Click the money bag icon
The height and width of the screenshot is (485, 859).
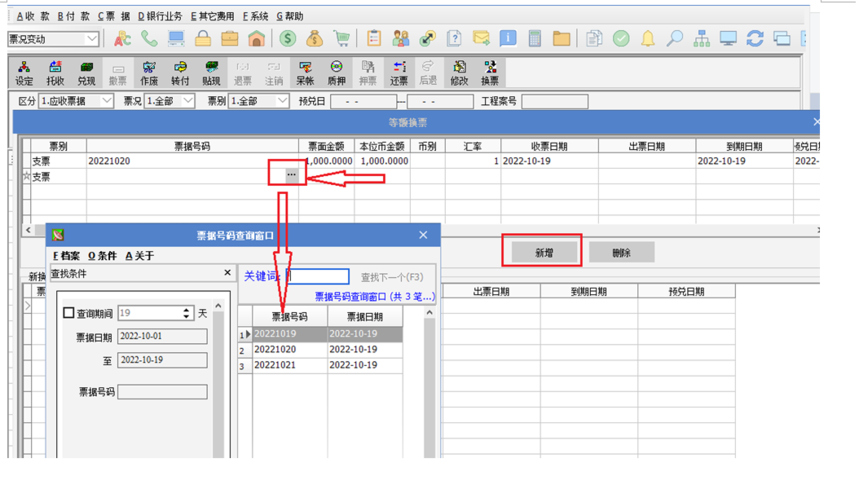pyautogui.click(x=314, y=38)
